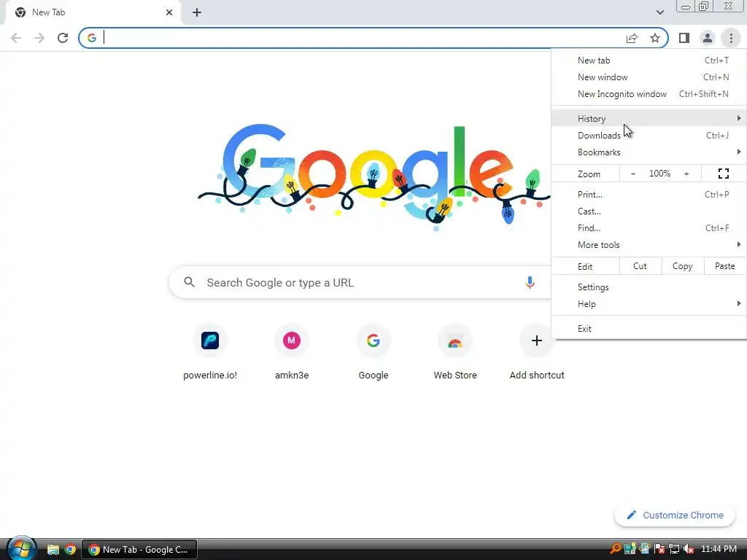Open the file explorer taskbar icon
This screenshot has width=747, height=560.
click(x=53, y=550)
